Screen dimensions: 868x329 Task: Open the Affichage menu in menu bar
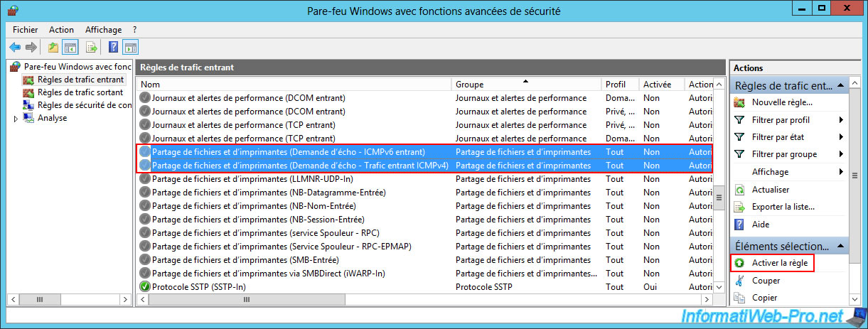click(103, 30)
